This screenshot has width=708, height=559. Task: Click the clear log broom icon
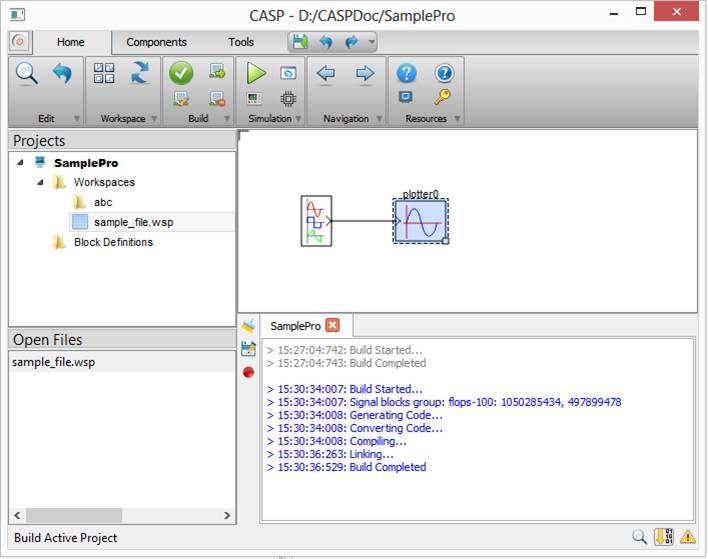point(248,326)
